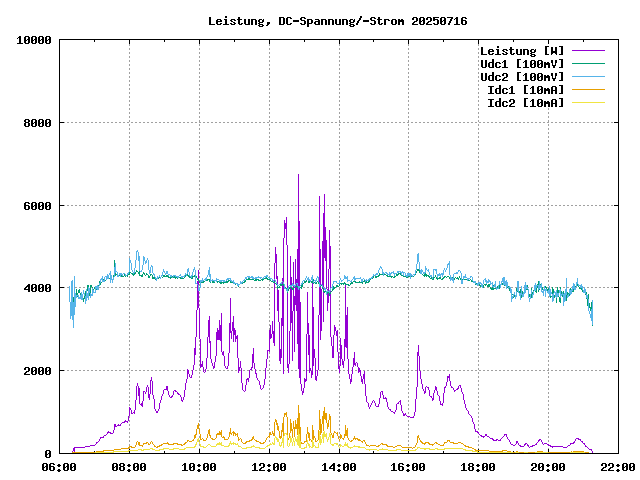The width and height of the screenshot is (640, 480).
Task: Select the 22:00 x-axis time label
Action: coord(618,466)
